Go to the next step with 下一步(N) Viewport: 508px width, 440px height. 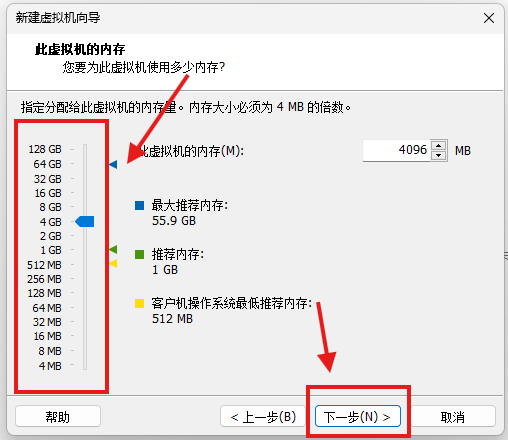coord(358,416)
